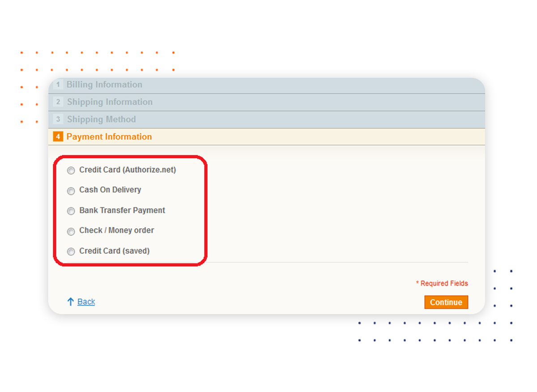Pick the Check / Money order option
Screen dimensions: 537x392
pyautogui.click(x=71, y=232)
